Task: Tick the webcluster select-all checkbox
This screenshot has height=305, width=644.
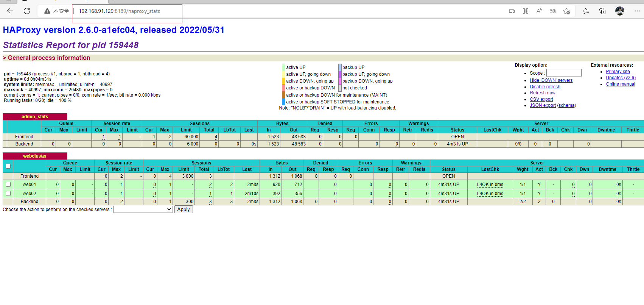Action: click(x=8, y=166)
